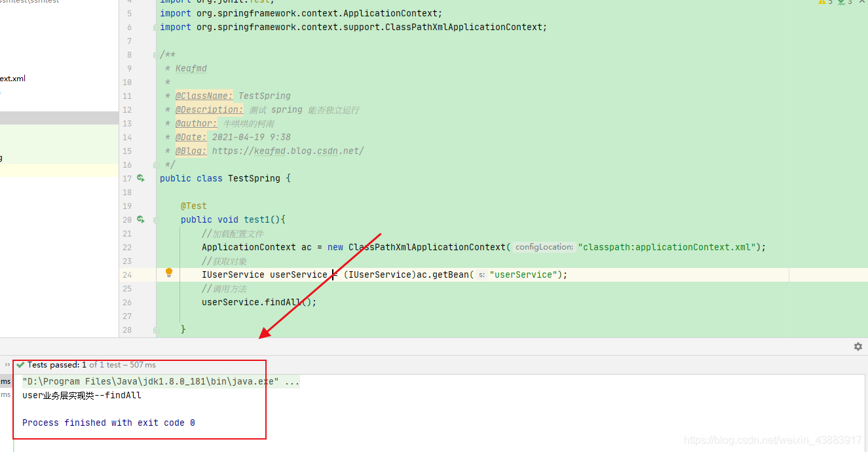This screenshot has height=452, width=868.
Task: Click the s: parameter inlay hint
Action: 481,274
